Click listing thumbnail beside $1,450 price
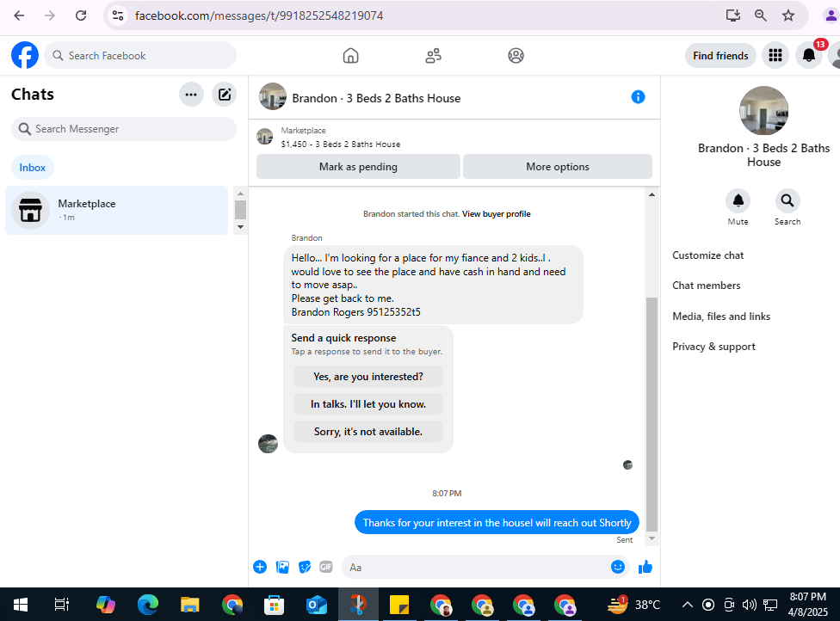This screenshot has height=621, width=840. point(264,137)
